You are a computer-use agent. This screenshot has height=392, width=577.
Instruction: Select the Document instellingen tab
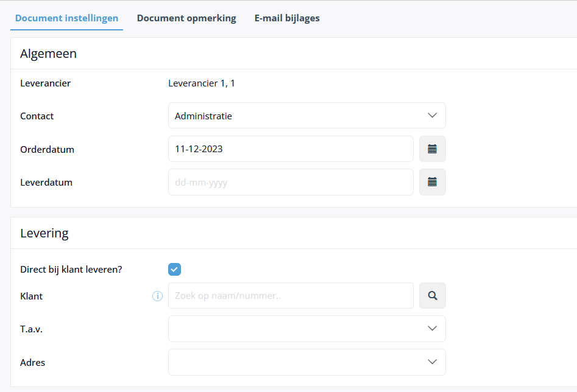66,18
